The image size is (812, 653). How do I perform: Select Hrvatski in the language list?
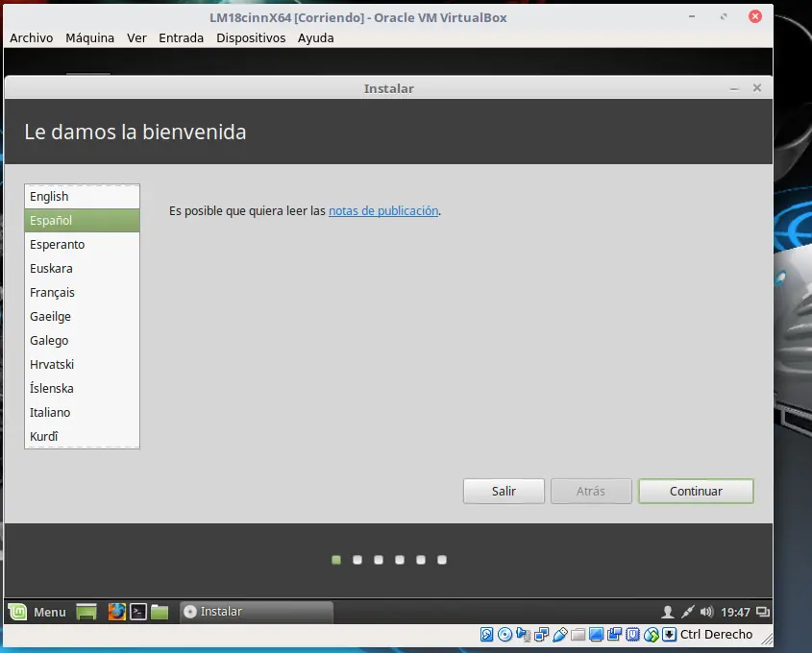[82, 364]
